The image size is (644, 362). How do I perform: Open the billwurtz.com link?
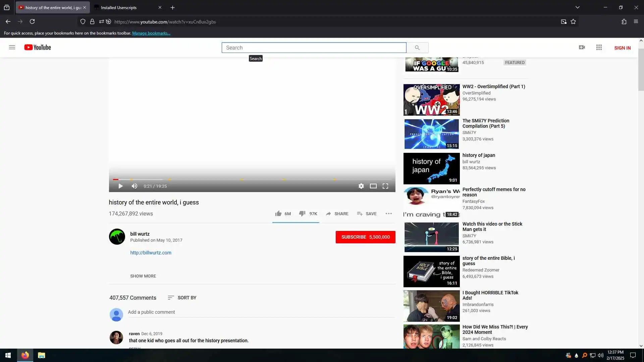point(151,253)
